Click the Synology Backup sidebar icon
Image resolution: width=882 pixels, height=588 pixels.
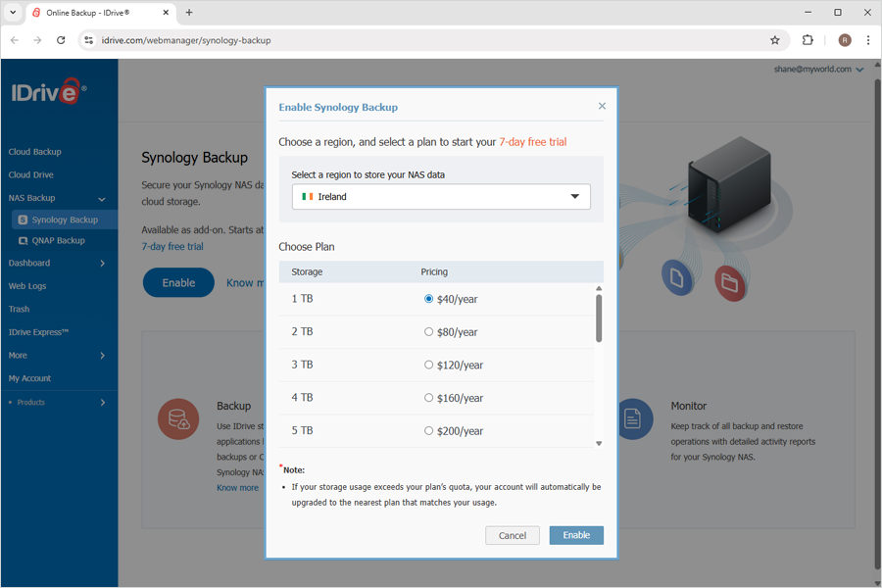(x=23, y=220)
